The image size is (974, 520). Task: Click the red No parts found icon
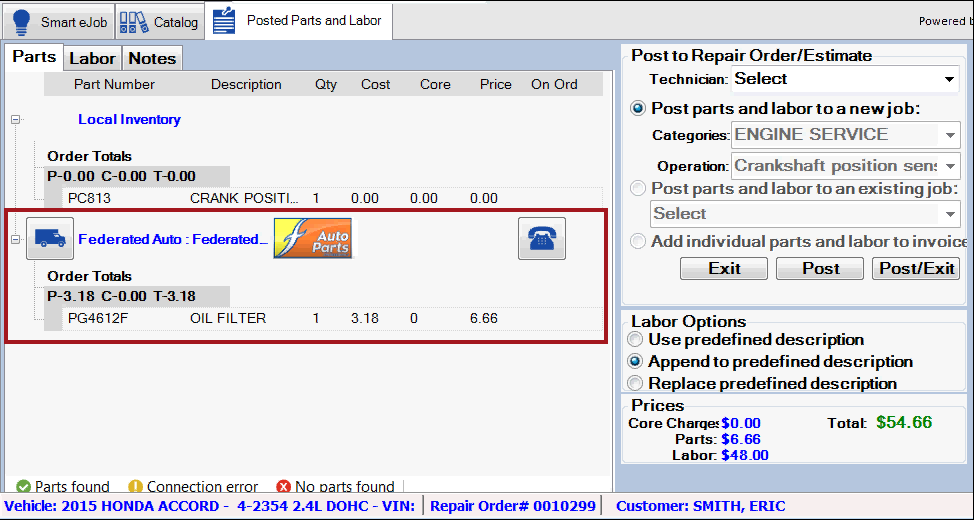coord(283,486)
